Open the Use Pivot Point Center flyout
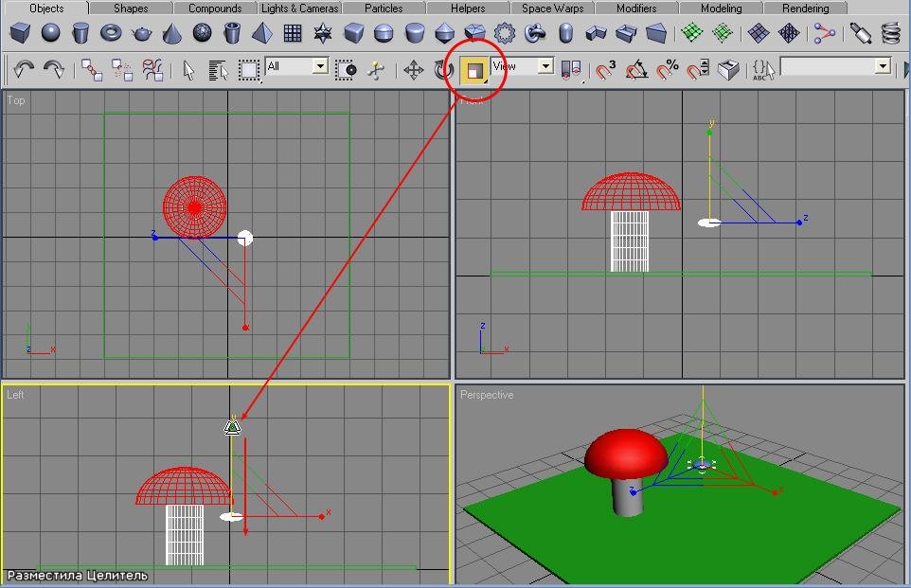This screenshot has height=588, width=911. [571, 70]
